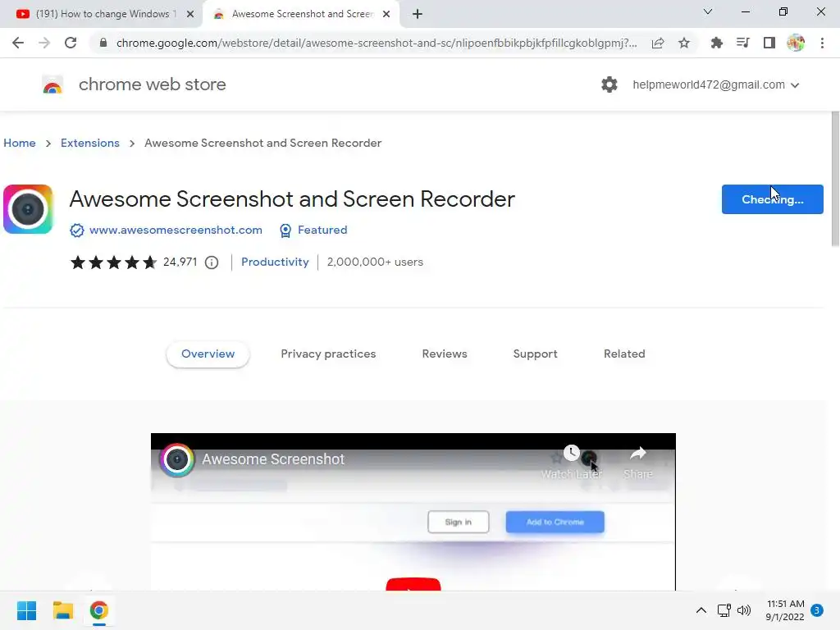Open Chrome Web Store settings gear
840x630 pixels.
pos(609,84)
